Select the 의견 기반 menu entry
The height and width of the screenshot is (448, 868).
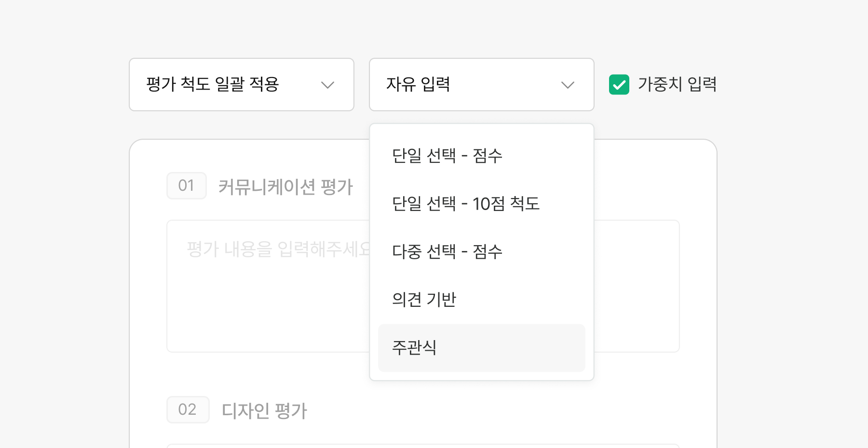pos(424,300)
